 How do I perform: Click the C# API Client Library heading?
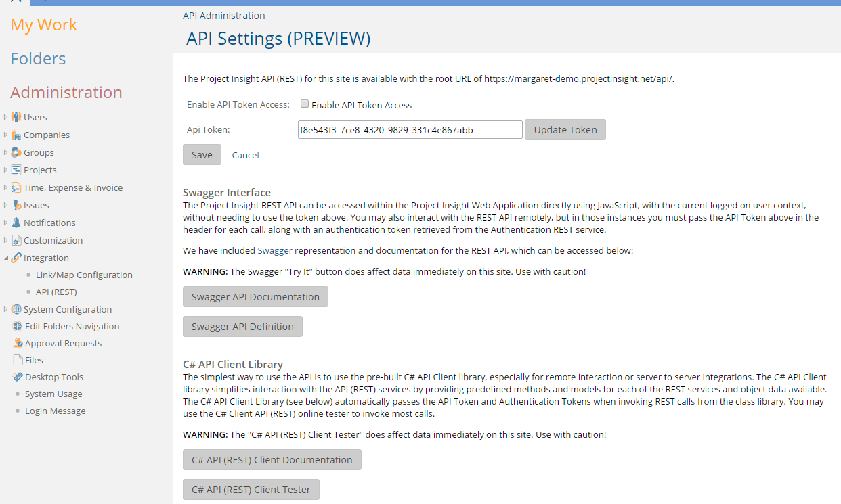pos(233,364)
